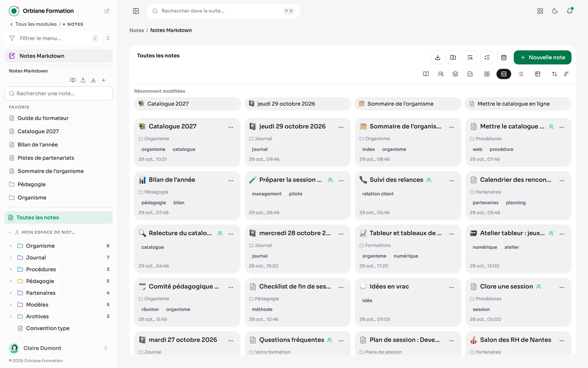Viewport: 588px width, 368px height.
Task: Collapse the Mon espace de notes section
Action: [x=10, y=233]
